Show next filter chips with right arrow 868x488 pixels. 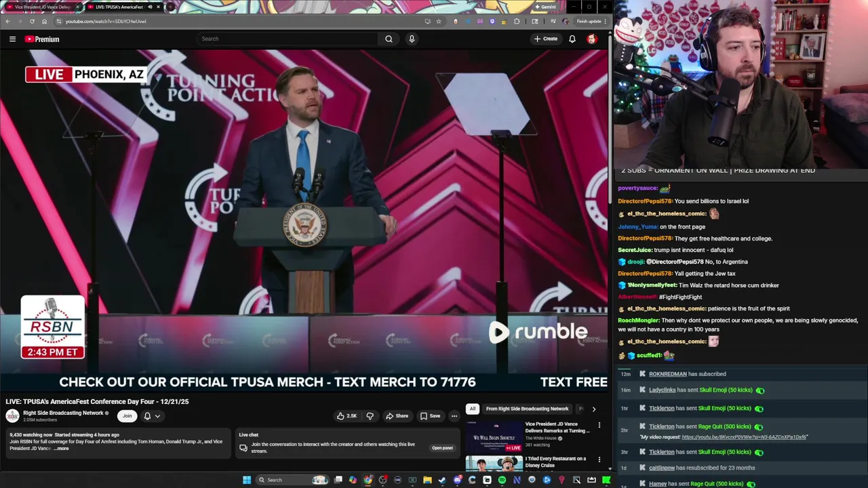(593, 409)
